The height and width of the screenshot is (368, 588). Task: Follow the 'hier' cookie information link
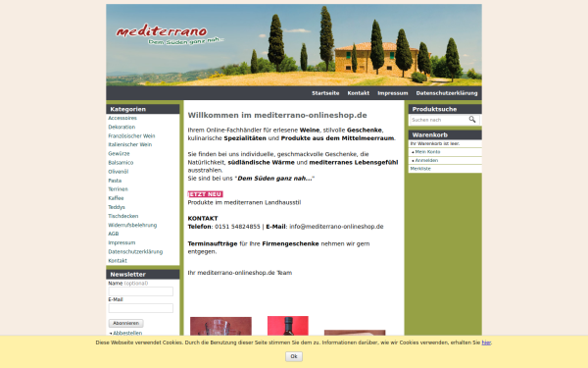tap(486, 342)
